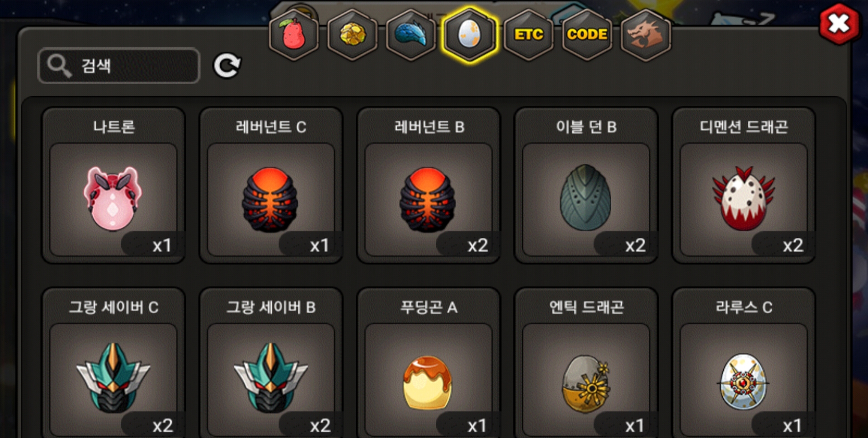Select the 레버넌트 C egg
The width and height of the screenshot is (868, 438).
271,185
